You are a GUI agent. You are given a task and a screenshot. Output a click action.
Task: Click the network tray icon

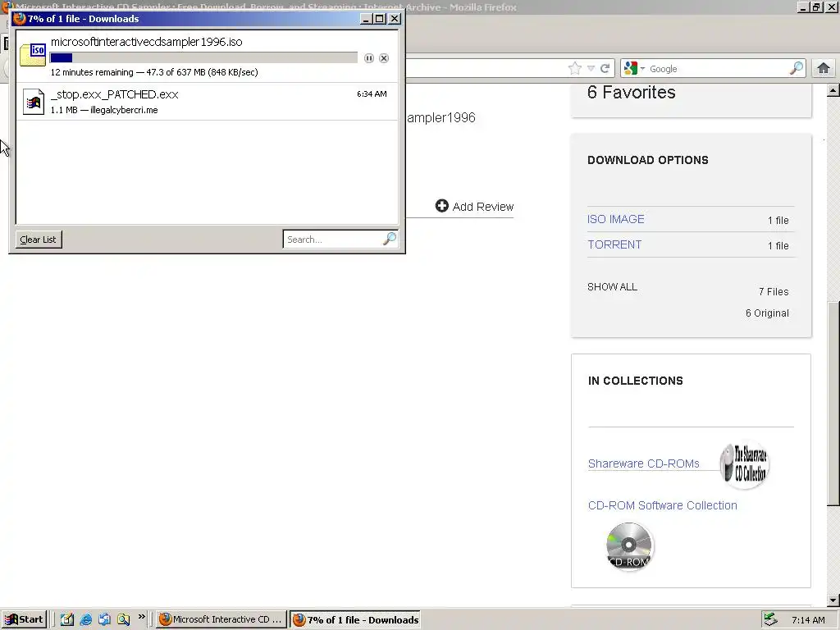[x=769, y=620]
